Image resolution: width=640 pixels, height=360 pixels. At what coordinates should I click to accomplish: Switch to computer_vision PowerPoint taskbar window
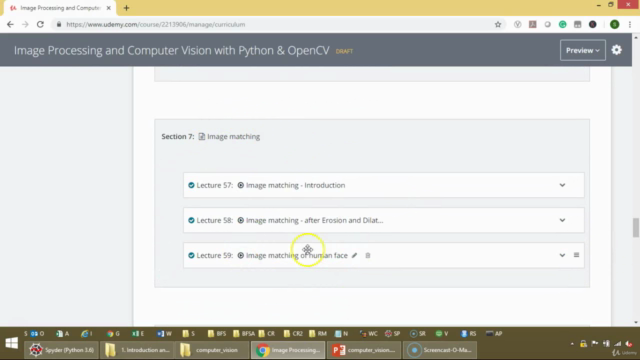pos(364,350)
